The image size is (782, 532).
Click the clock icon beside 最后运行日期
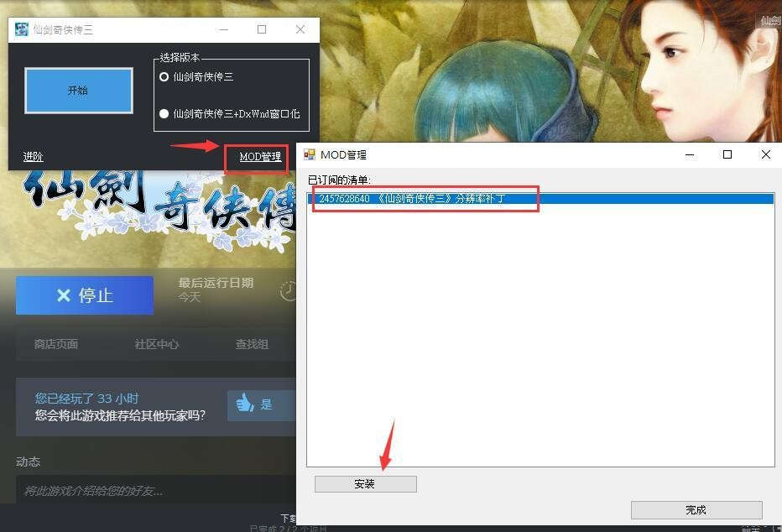point(289,290)
